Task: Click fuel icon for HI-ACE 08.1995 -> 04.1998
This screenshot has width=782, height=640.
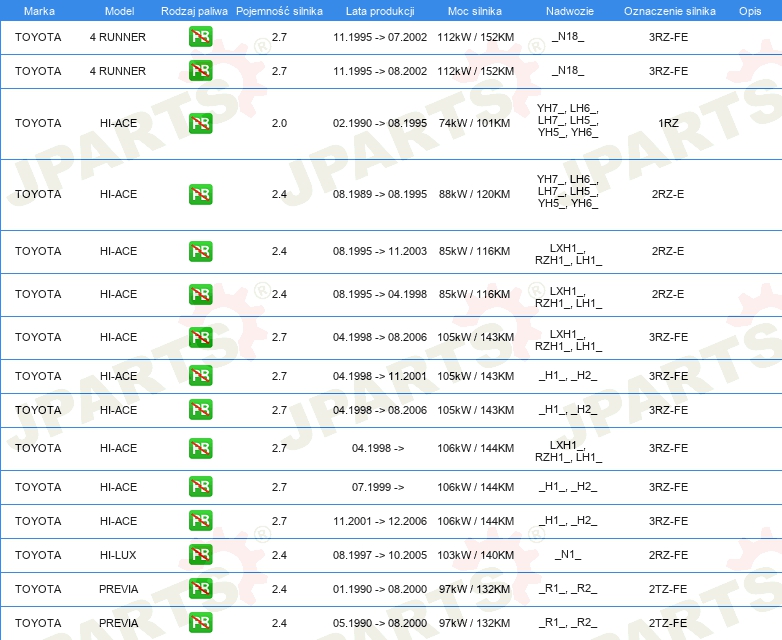Action: click(200, 294)
